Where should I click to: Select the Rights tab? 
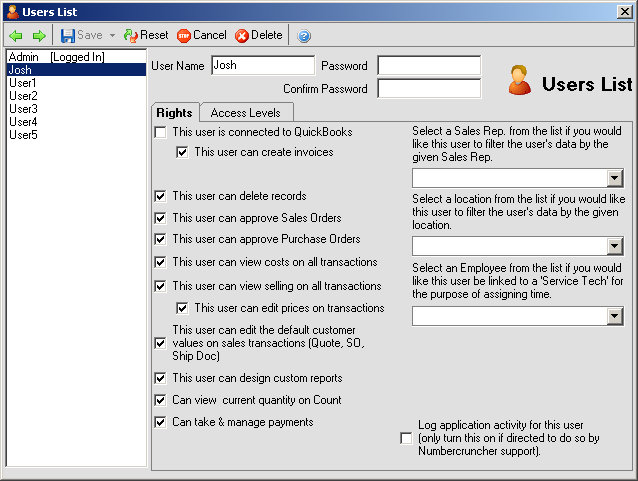pos(175,113)
